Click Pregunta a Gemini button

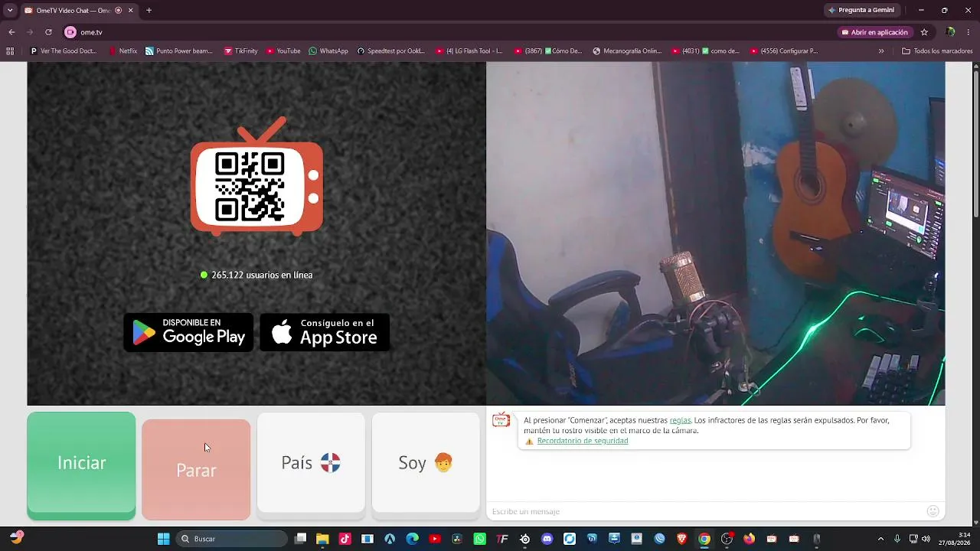point(861,10)
